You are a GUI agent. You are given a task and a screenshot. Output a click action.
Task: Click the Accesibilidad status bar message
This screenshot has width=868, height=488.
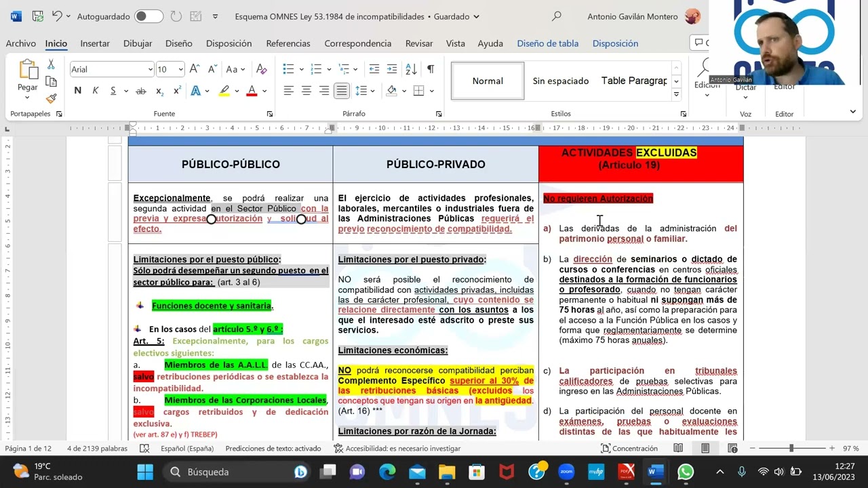(x=397, y=449)
